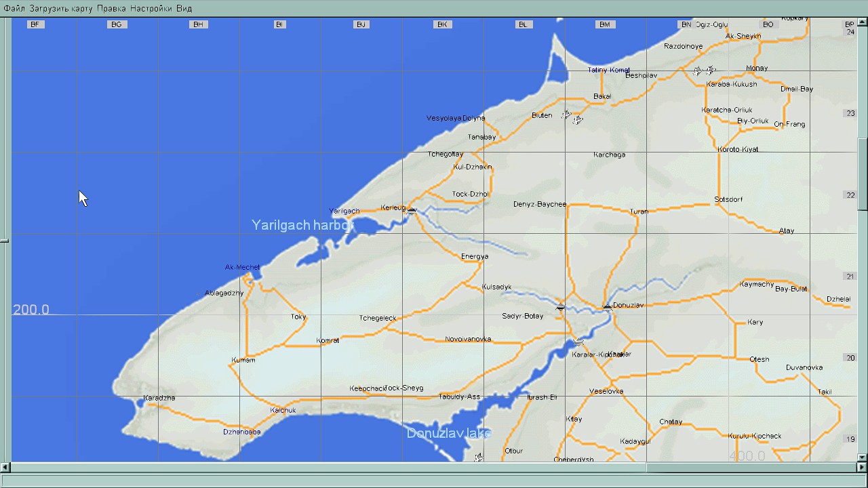Click the vertical scrollbar down arrow
Image resolution: width=868 pixels, height=488 pixels.
[863, 457]
